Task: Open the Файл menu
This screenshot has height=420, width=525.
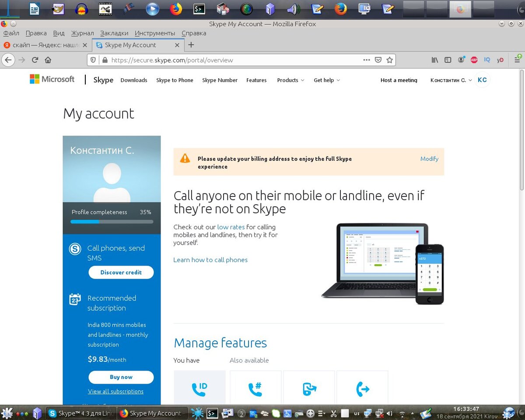Action: (x=11, y=33)
